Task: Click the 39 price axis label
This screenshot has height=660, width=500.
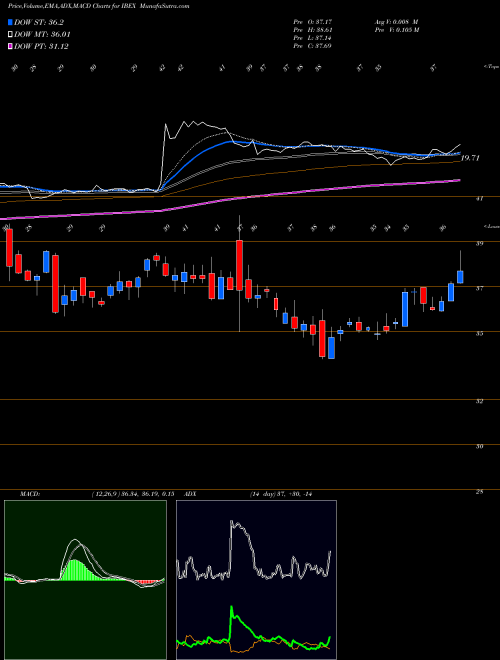Action: [479, 243]
